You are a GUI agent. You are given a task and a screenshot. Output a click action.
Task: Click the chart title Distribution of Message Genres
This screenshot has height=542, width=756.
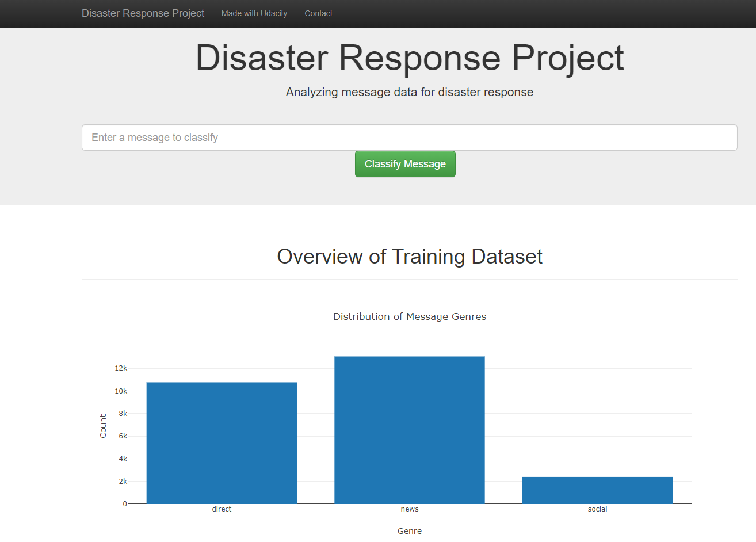(409, 316)
